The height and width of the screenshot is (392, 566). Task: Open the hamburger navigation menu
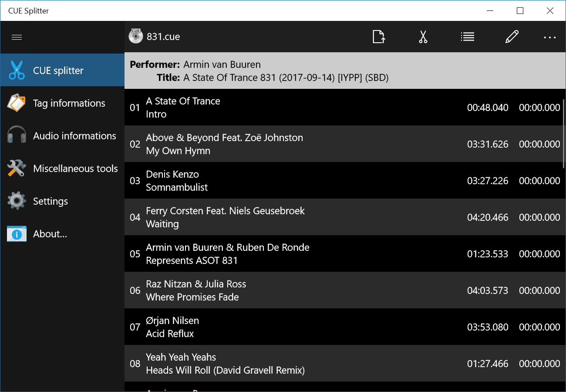click(x=17, y=37)
